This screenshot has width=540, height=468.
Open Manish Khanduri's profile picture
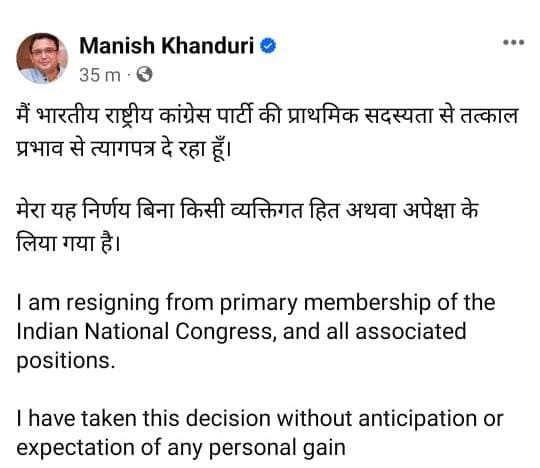(x=42, y=58)
